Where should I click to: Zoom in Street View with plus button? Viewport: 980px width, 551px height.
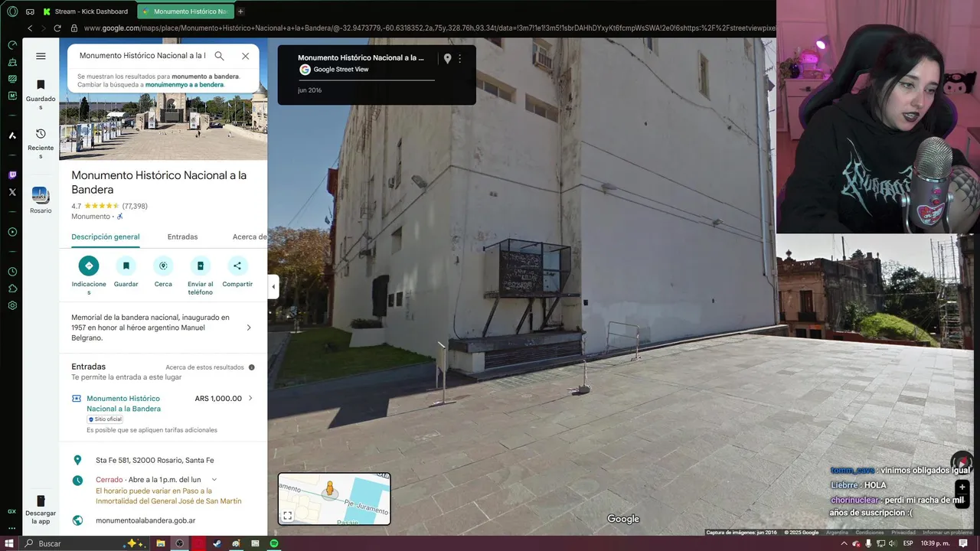click(x=962, y=487)
